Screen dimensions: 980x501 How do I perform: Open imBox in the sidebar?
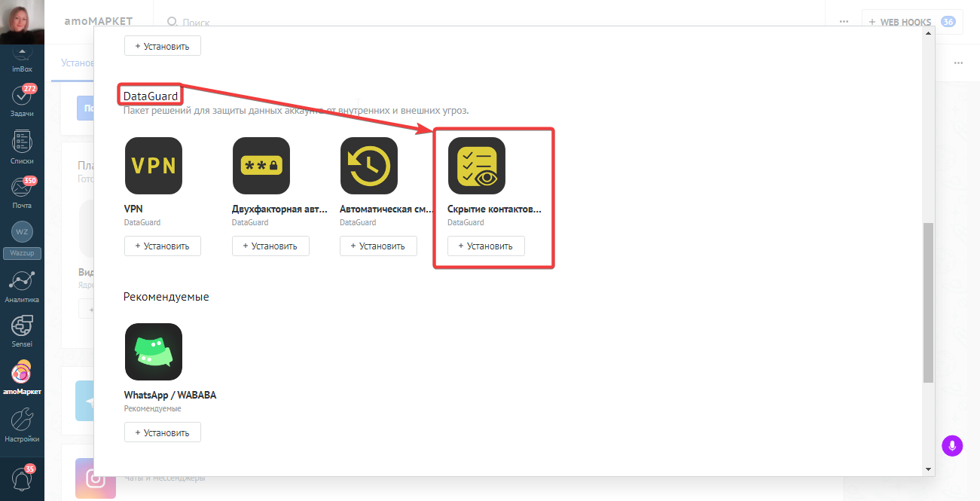tap(22, 61)
